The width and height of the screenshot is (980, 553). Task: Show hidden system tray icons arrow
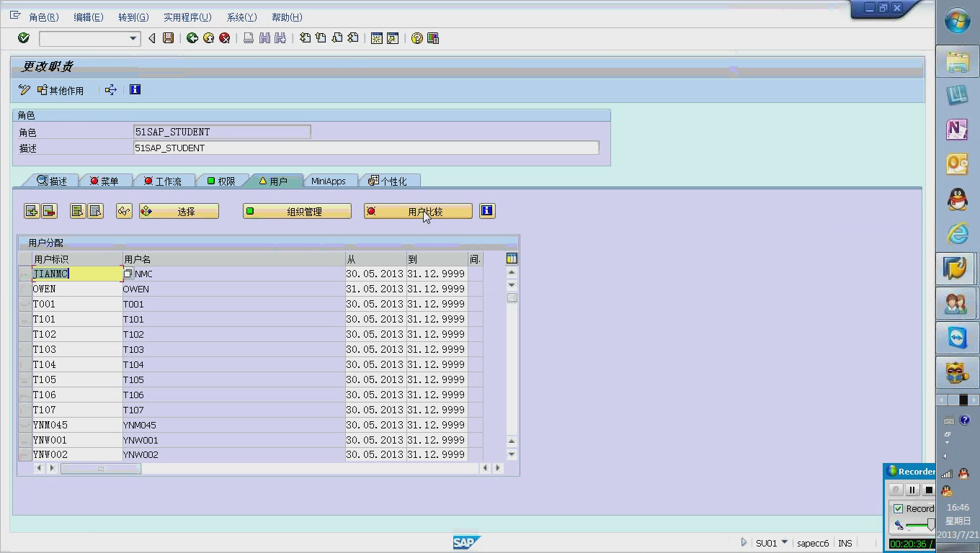(x=945, y=456)
